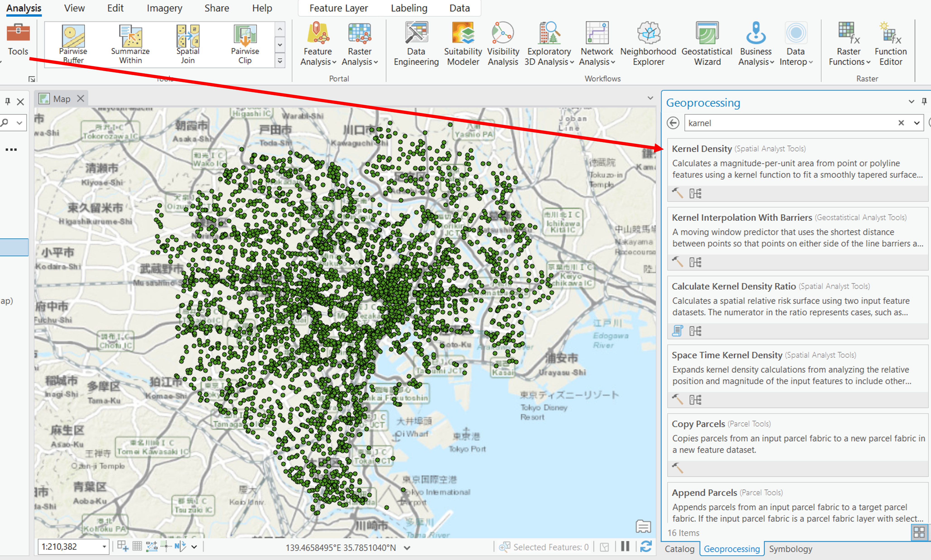Refresh the map view

(x=646, y=546)
